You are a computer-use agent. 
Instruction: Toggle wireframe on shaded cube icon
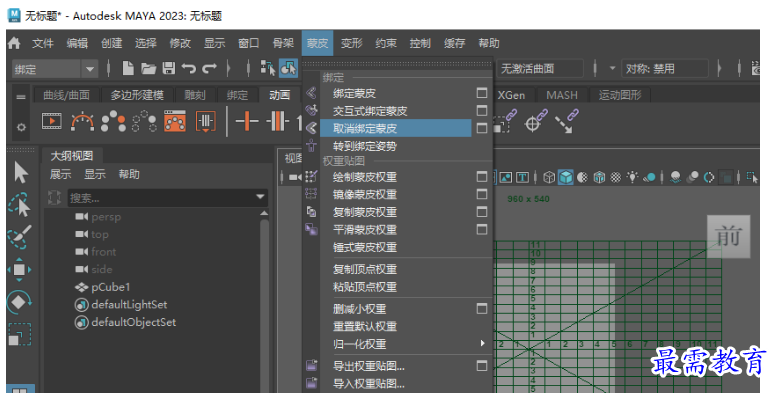coord(599,177)
